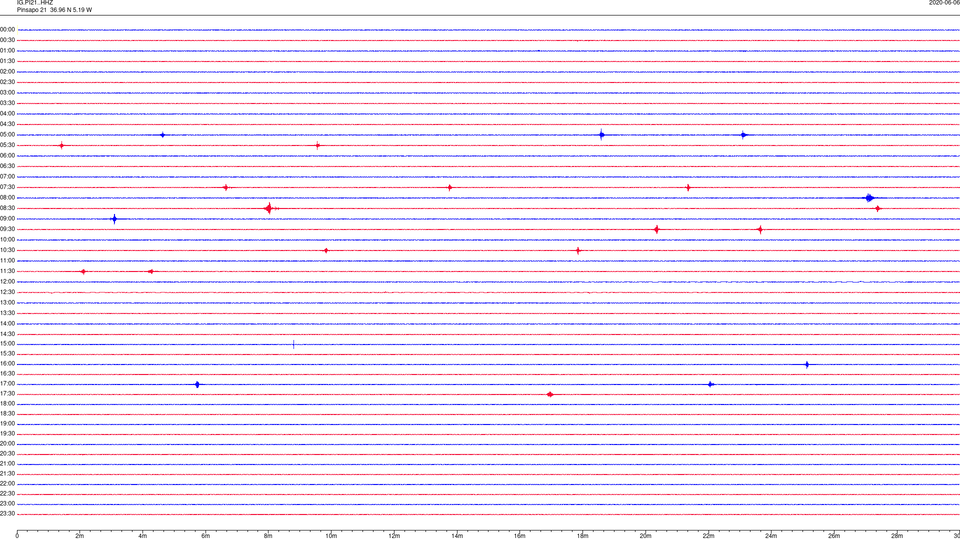
Task: Click the thin blue spike on the 15:00 trace
Action: (x=293, y=344)
